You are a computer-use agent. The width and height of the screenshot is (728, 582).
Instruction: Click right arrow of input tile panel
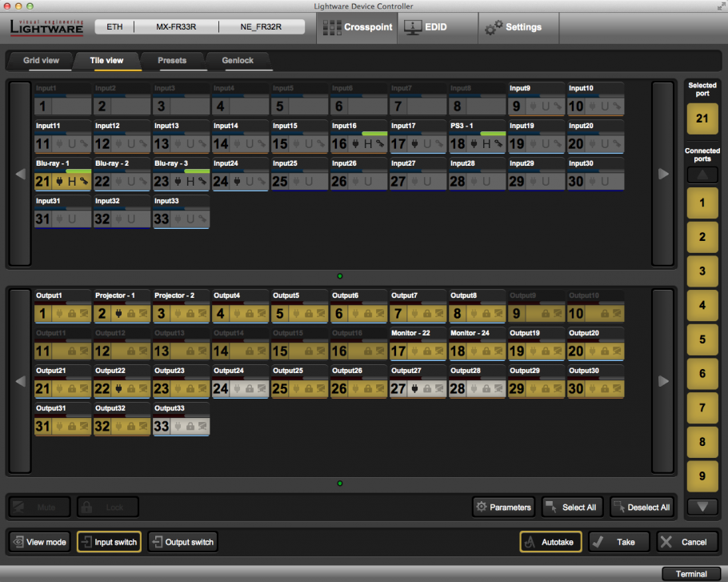coord(662,174)
